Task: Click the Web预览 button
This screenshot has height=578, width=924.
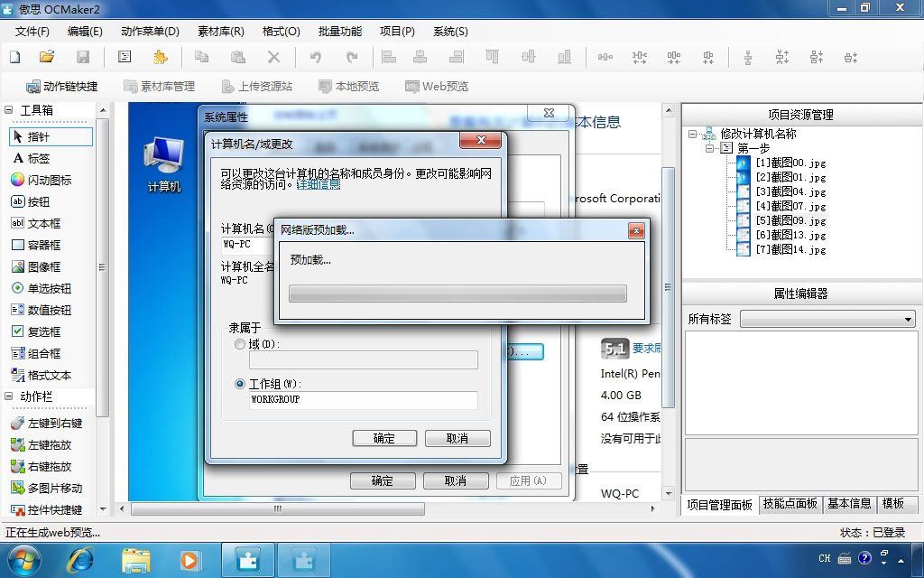Action: [x=437, y=86]
